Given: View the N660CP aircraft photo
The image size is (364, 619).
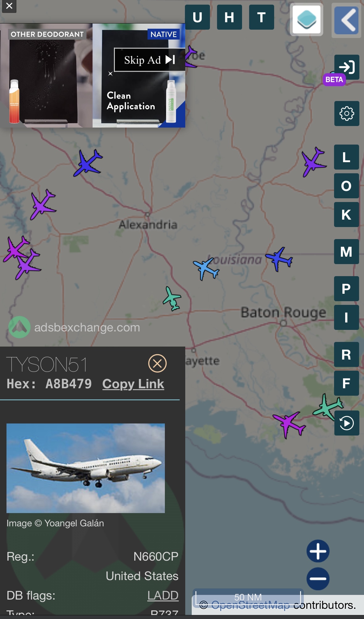Looking at the screenshot, I should pos(86,468).
